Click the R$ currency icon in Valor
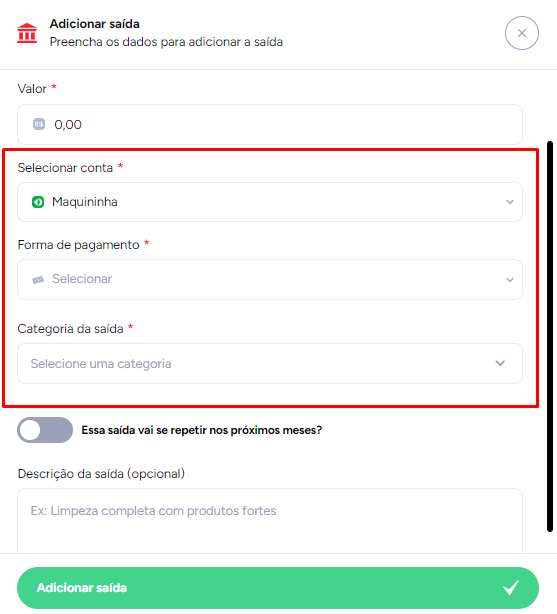This screenshot has width=557, height=614. [39, 124]
